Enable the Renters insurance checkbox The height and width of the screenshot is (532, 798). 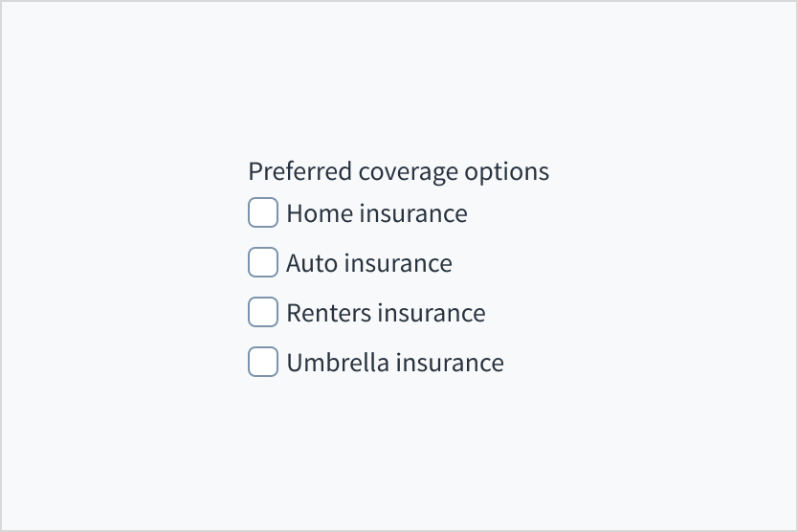click(x=263, y=312)
